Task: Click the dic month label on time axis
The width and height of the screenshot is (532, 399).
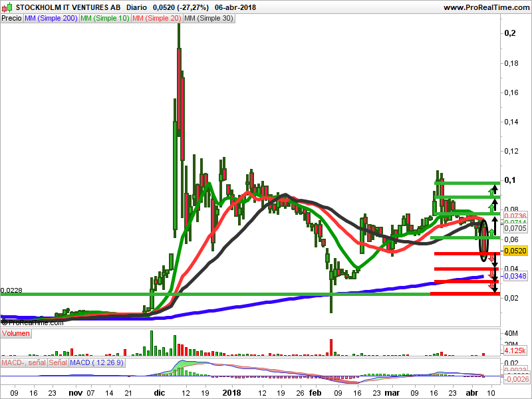Action: click(160, 393)
